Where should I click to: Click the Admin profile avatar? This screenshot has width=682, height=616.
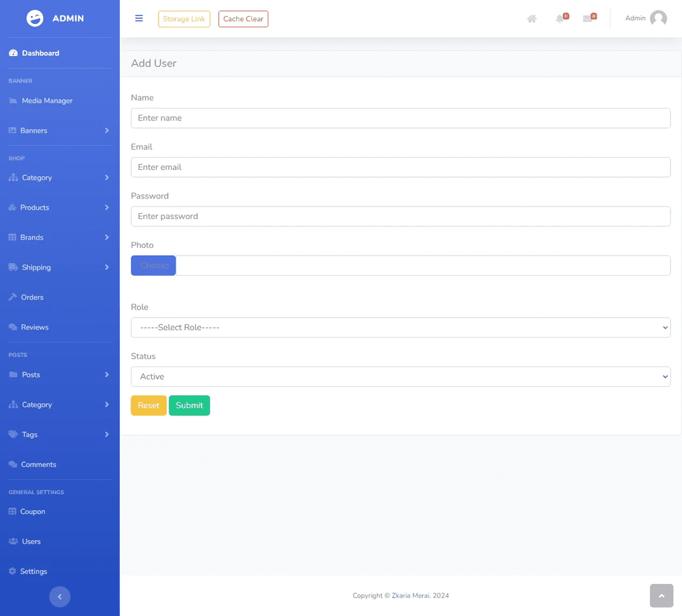pos(658,18)
